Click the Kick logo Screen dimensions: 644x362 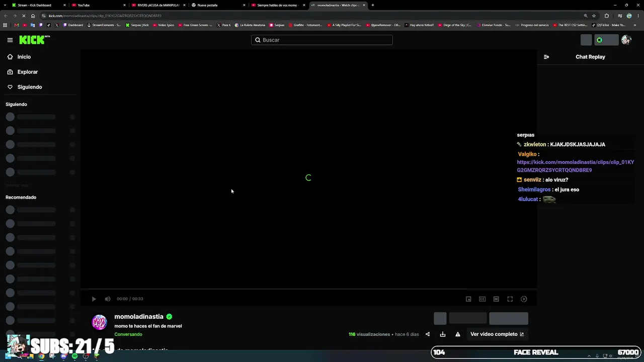[35, 40]
